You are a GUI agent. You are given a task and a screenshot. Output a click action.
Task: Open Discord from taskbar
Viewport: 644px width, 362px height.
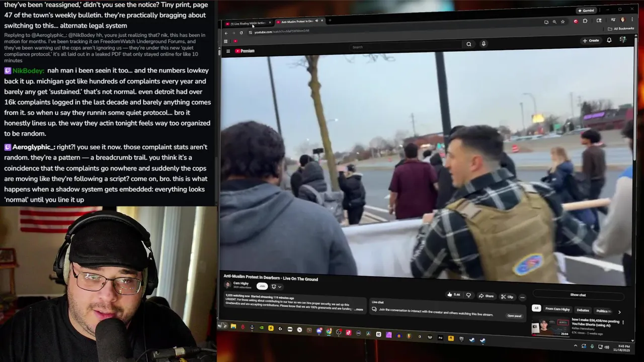pyautogui.click(x=319, y=330)
